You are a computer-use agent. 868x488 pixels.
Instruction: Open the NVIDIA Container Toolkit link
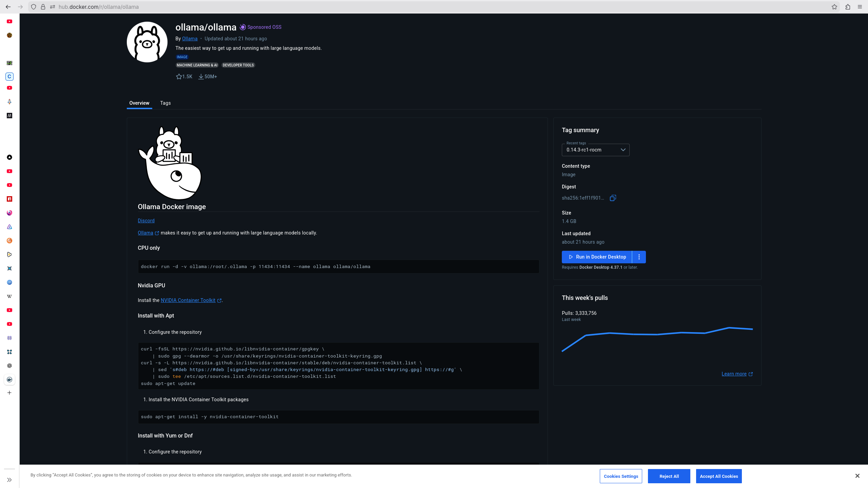click(x=188, y=300)
